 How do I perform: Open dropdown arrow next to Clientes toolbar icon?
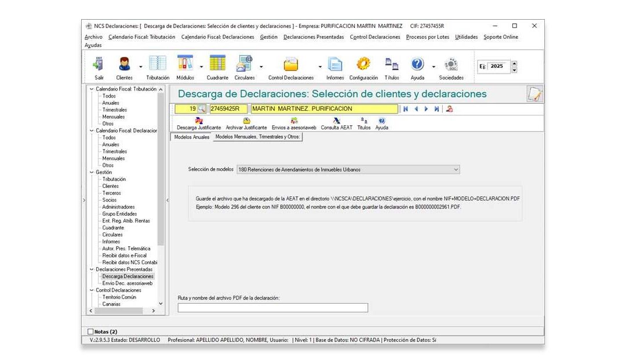point(140,67)
